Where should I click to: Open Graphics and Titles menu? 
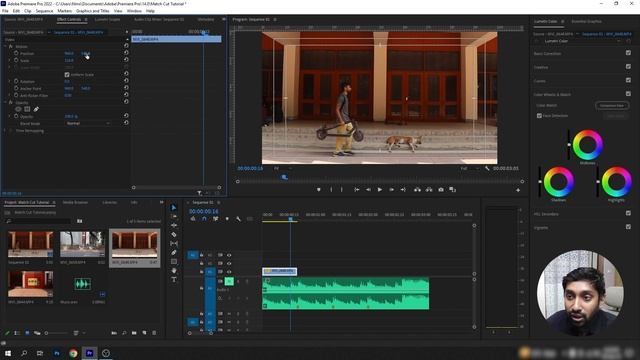[93, 11]
